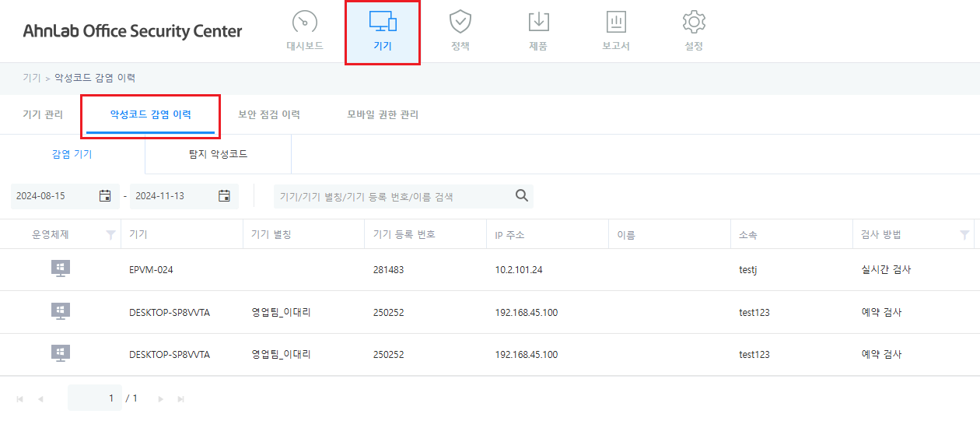
Task: Sort by 소속 column header
Action: [x=748, y=235]
